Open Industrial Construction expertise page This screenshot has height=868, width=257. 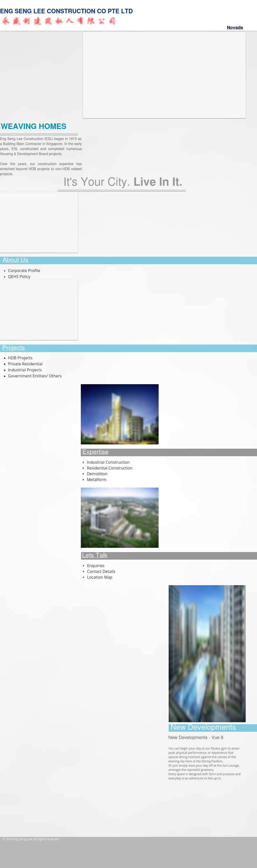[108, 462]
